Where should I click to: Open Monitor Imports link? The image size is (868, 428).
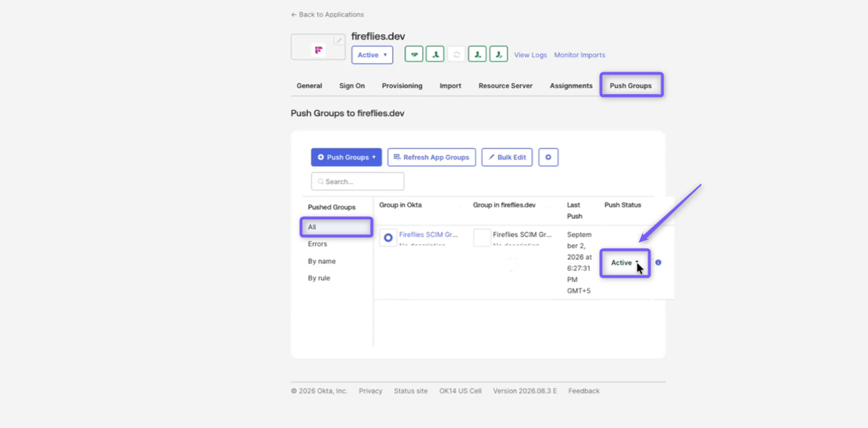(x=580, y=55)
